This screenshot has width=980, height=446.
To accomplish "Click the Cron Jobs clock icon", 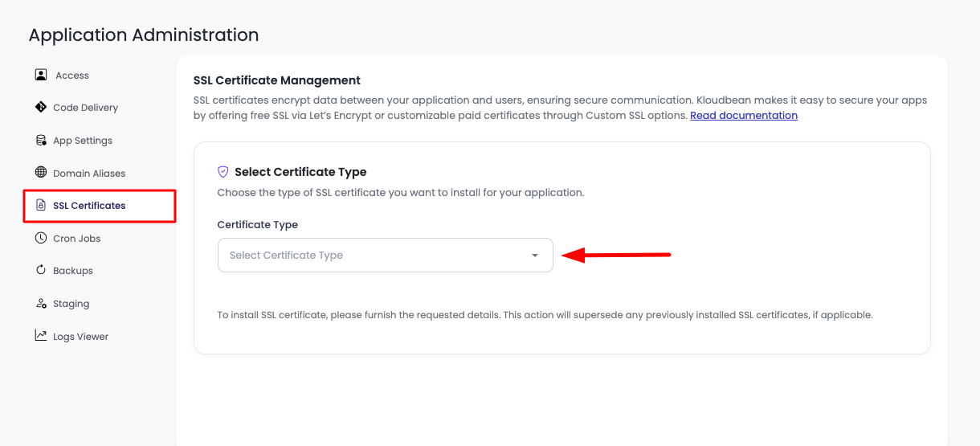I will [41, 238].
